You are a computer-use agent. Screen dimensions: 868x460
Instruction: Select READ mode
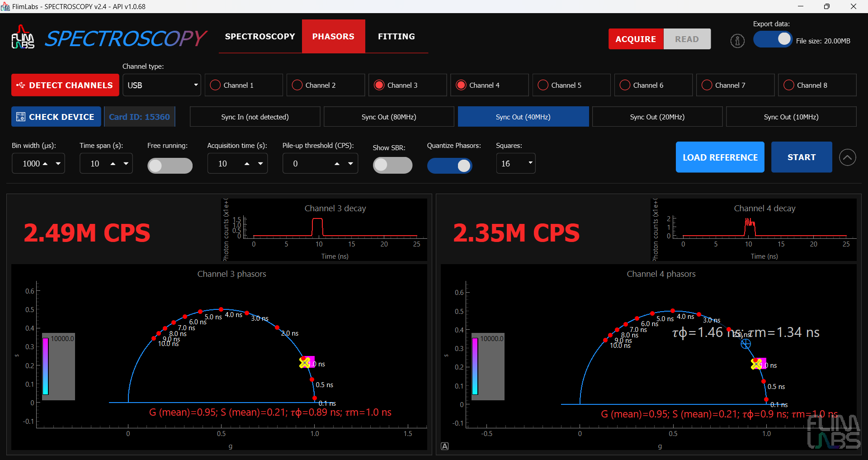point(687,39)
